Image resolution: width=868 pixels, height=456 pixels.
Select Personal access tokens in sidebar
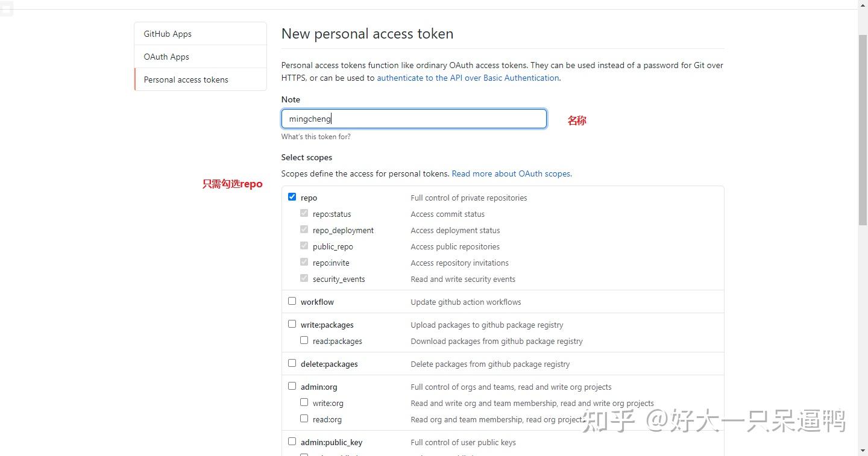point(186,79)
